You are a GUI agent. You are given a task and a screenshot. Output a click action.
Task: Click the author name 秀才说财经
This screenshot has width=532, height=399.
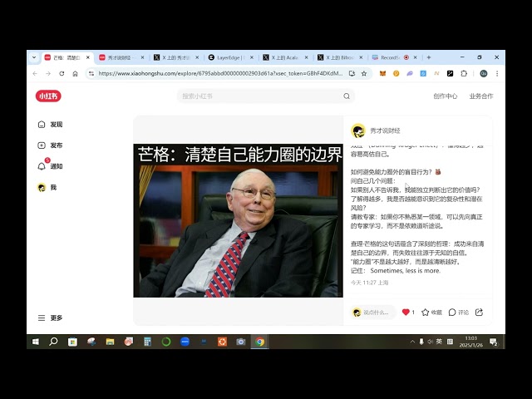pyautogui.click(x=385, y=131)
